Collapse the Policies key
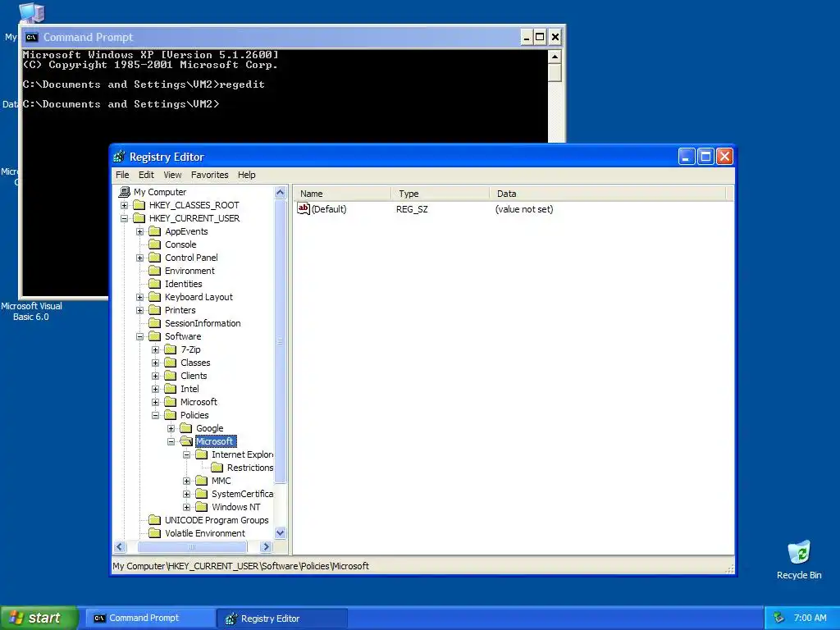840x630 pixels. point(155,415)
